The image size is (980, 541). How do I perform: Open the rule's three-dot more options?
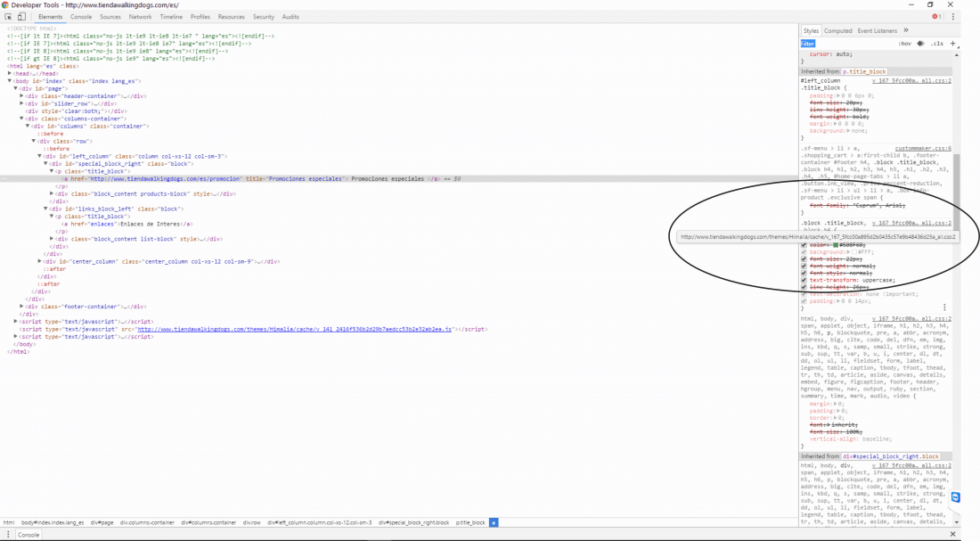coord(944,307)
